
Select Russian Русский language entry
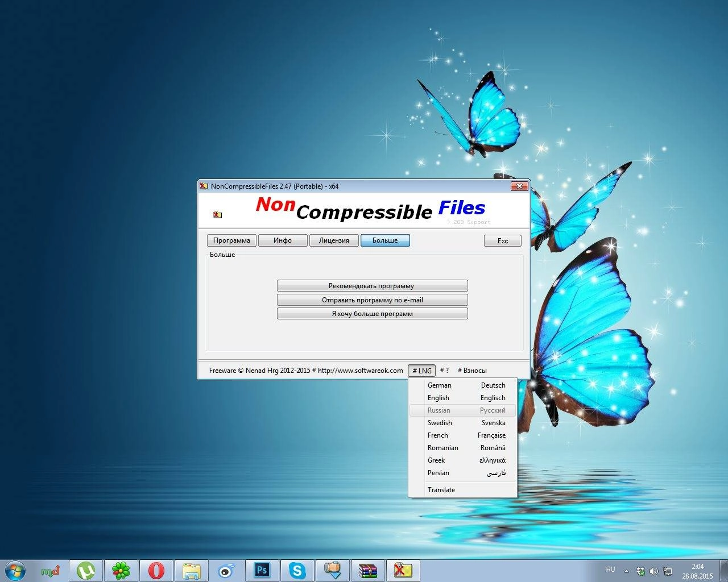462,410
